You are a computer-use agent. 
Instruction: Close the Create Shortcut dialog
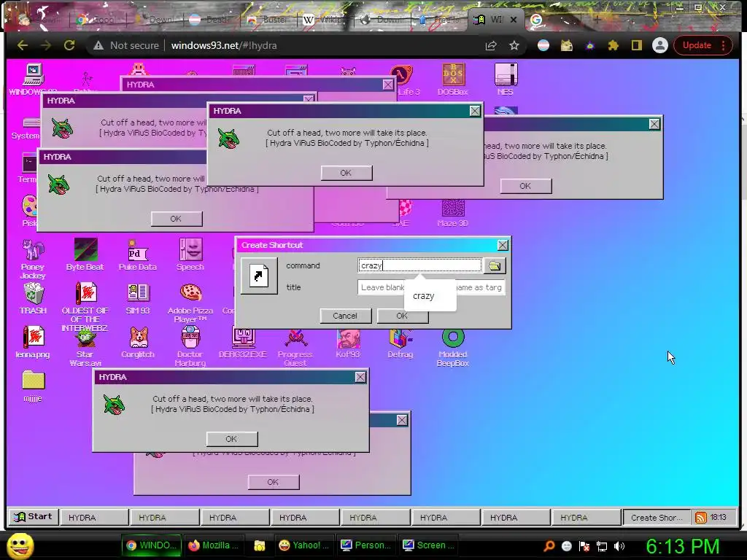(x=503, y=245)
